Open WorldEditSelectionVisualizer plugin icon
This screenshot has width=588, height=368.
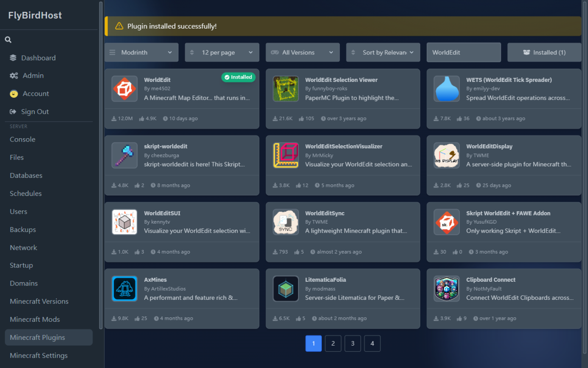[x=286, y=155]
